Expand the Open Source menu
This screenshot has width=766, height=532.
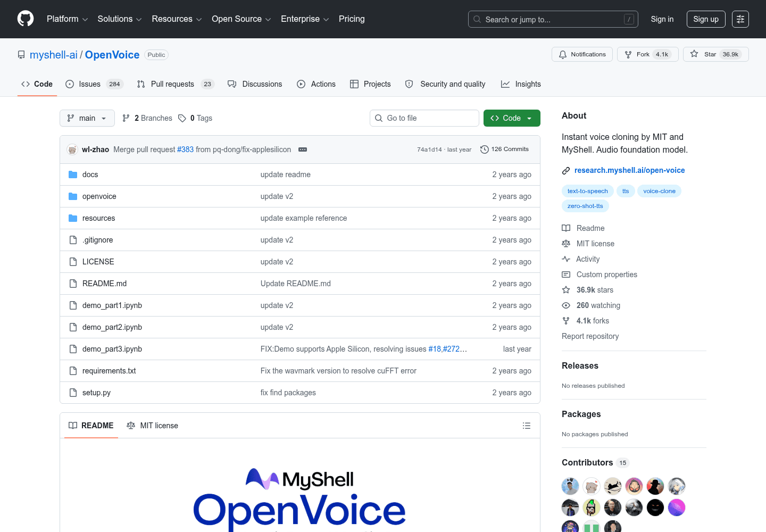[242, 19]
